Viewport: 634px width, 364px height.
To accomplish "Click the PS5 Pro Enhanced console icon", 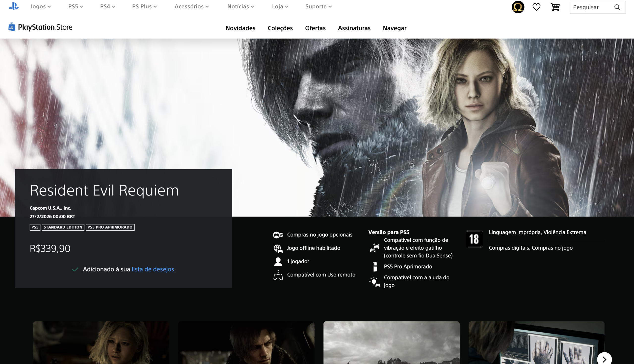I will pyautogui.click(x=375, y=267).
